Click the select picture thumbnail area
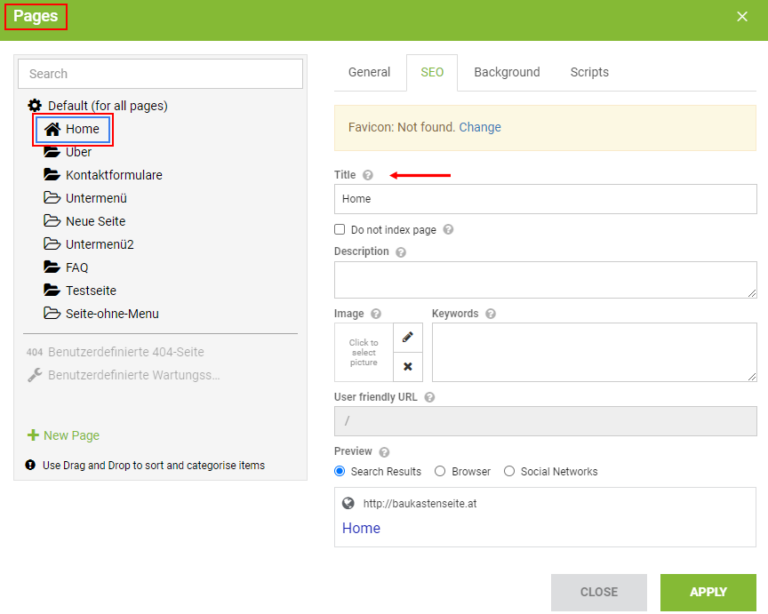 coord(363,352)
